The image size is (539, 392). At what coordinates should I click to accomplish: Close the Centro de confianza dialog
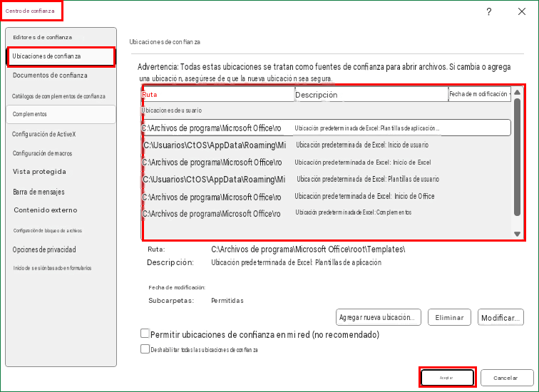click(521, 11)
